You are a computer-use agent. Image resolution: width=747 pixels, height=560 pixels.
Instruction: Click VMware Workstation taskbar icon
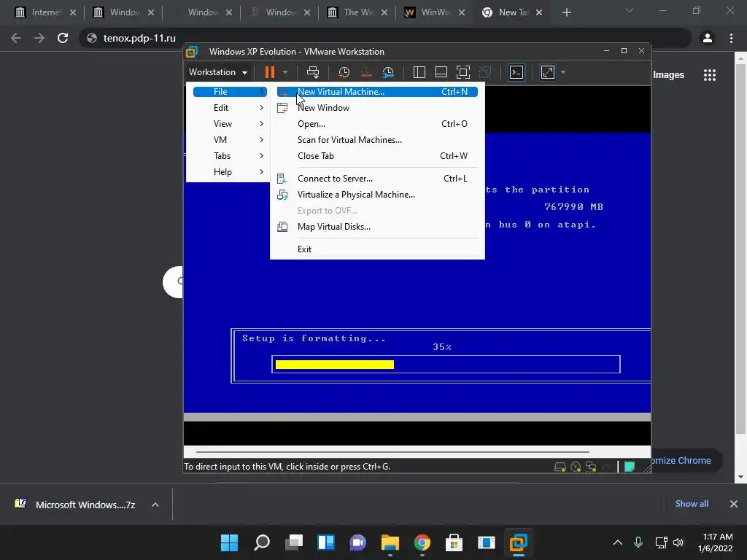(x=519, y=542)
